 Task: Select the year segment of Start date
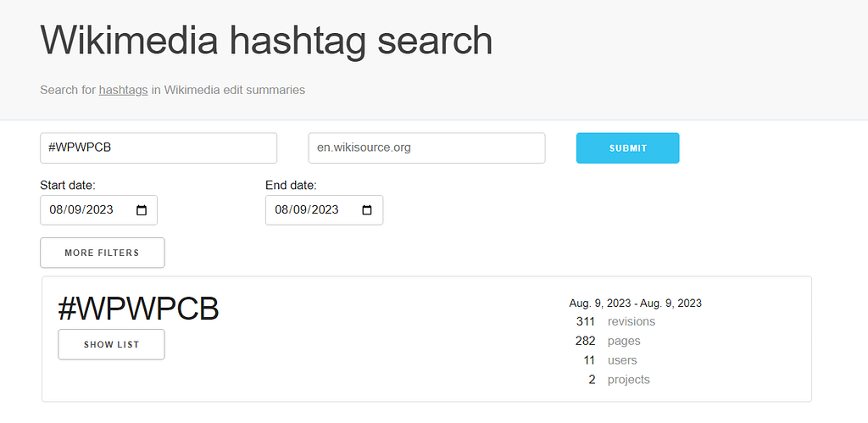coord(98,210)
